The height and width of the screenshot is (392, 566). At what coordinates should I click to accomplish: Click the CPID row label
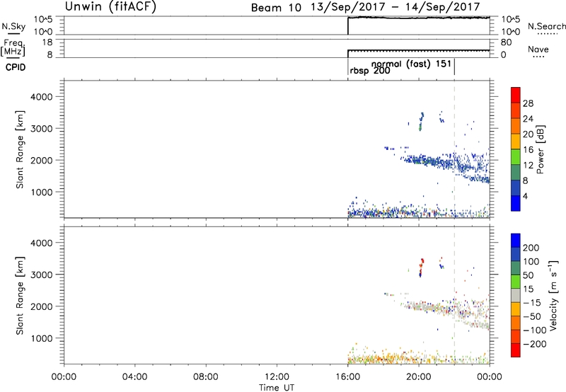tap(16, 67)
